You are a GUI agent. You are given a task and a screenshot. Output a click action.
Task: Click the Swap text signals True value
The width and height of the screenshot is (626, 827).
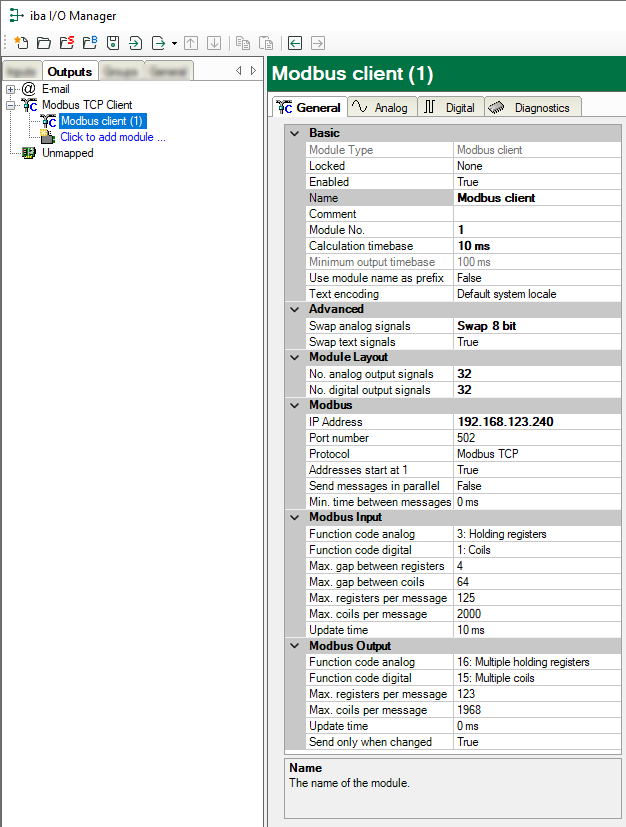click(537, 342)
